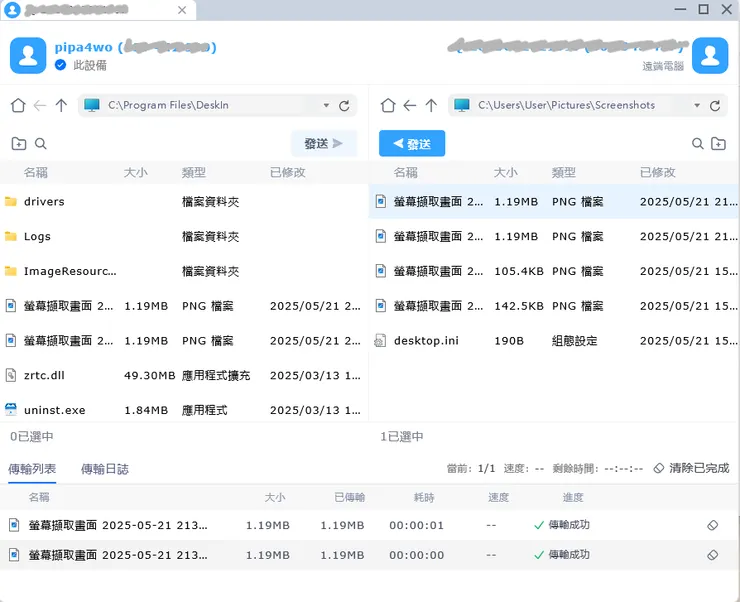Click the computer icon in local path bar

click(92, 105)
